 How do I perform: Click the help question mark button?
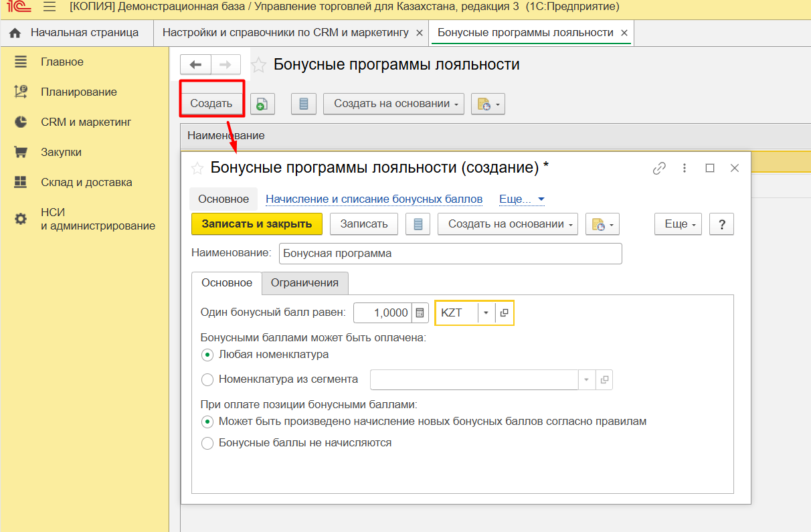pyautogui.click(x=721, y=224)
